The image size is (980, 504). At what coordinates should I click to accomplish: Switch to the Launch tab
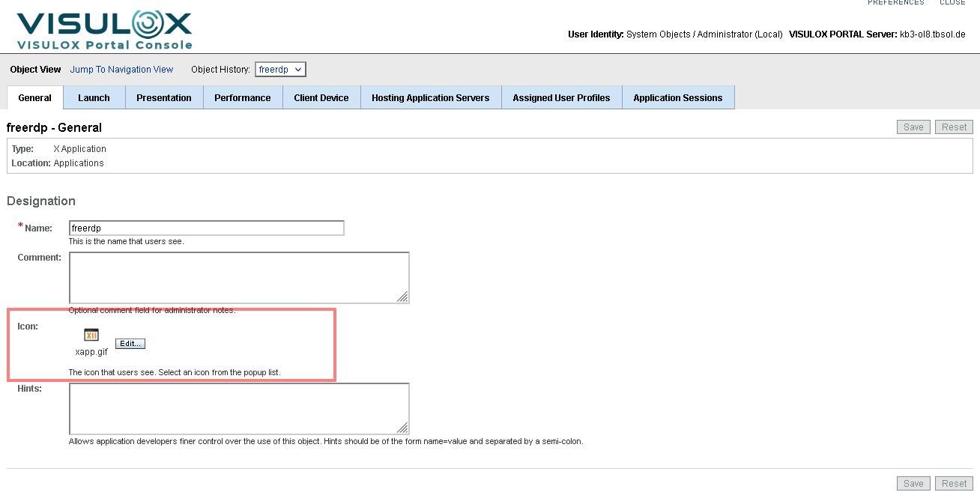click(94, 98)
